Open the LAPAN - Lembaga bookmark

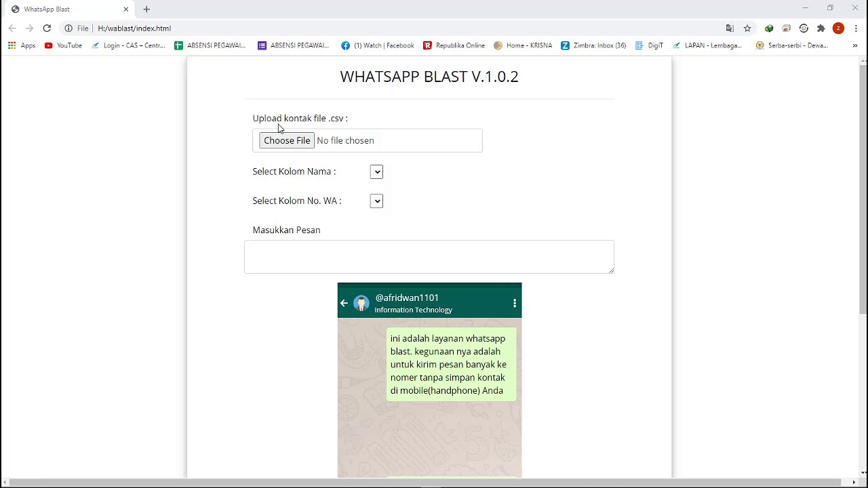click(708, 45)
